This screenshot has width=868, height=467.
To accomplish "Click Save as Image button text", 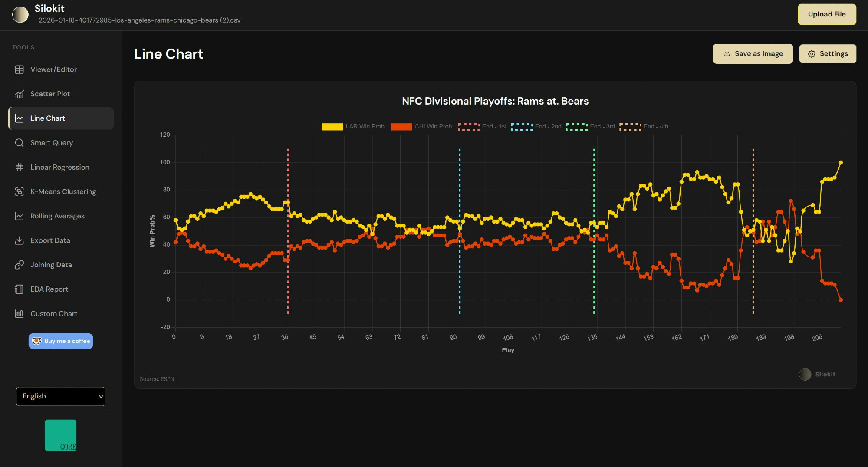I will (x=759, y=53).
